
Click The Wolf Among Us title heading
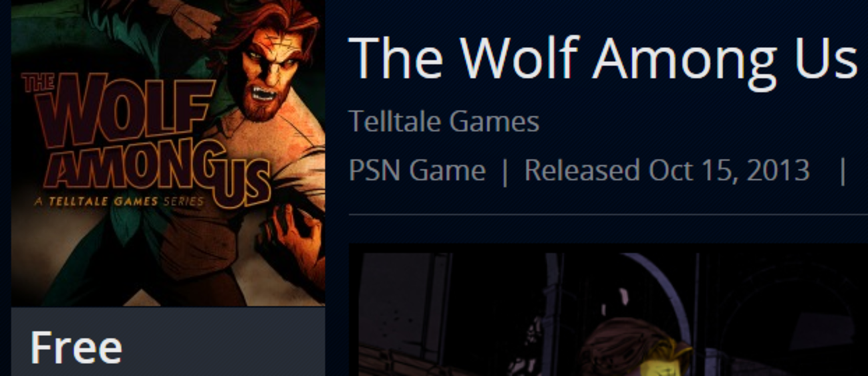click(603, 58)
